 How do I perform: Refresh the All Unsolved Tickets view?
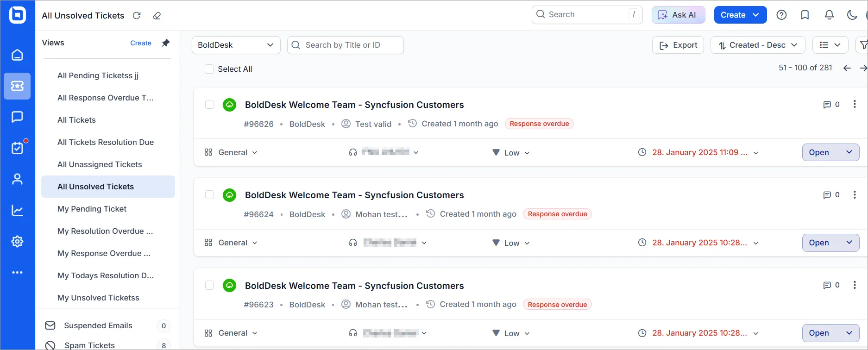click(137, 15)
